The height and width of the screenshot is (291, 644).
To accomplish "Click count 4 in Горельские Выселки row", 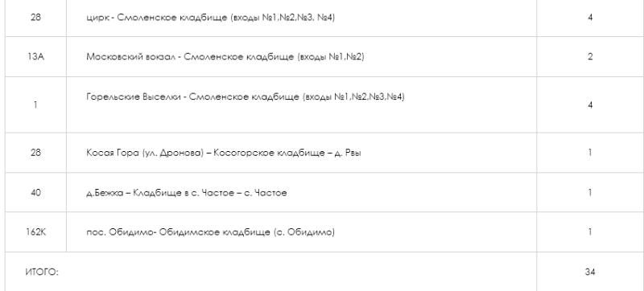I will (590, 105).
